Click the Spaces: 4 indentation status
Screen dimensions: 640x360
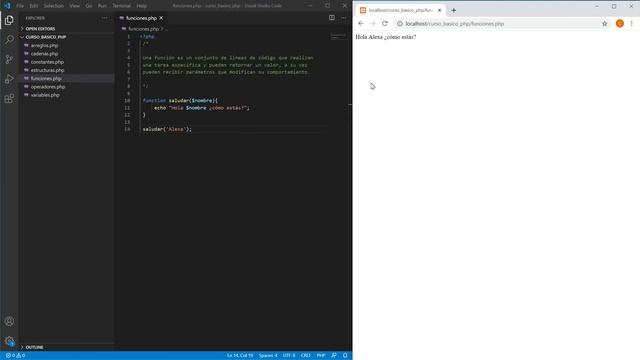coord(268,356)
